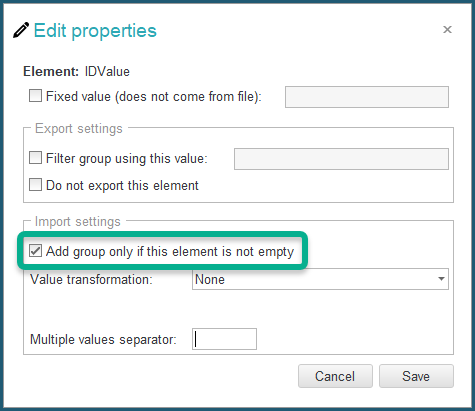
Task: Click the Filter group value text field
Action: tap(341, 159)
